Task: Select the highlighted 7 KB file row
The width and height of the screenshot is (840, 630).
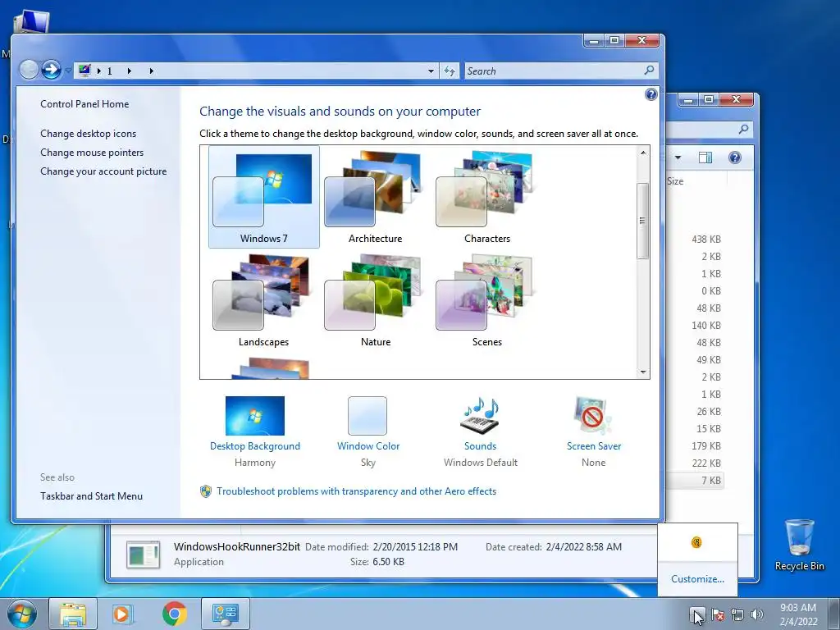Action: pos(695,481)
